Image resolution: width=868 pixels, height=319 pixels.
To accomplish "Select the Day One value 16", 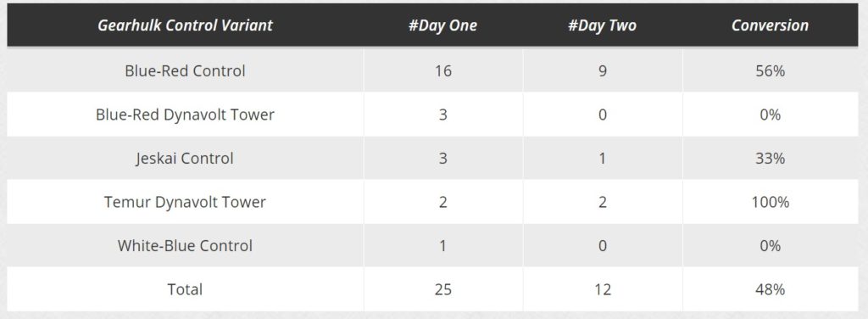I will point(442,71).
